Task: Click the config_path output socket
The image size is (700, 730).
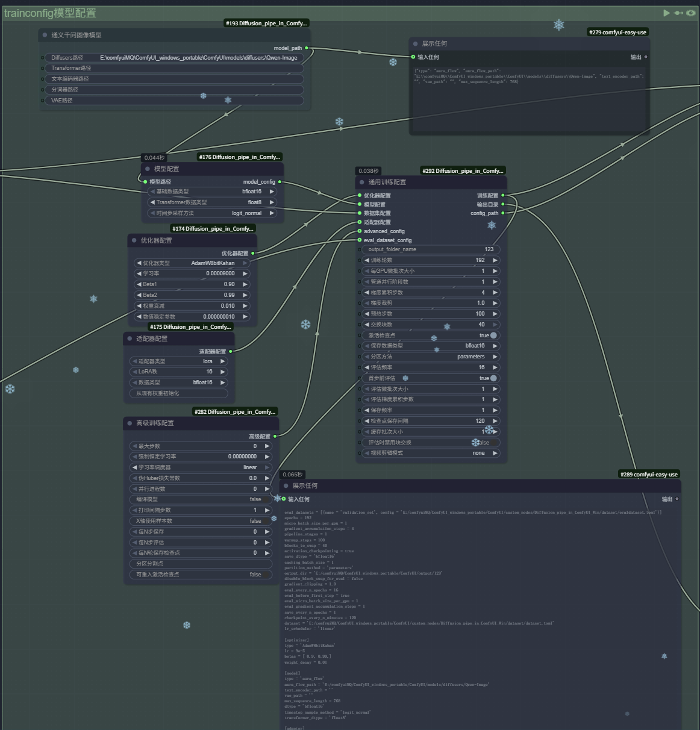Action: (x=503, y=213)
